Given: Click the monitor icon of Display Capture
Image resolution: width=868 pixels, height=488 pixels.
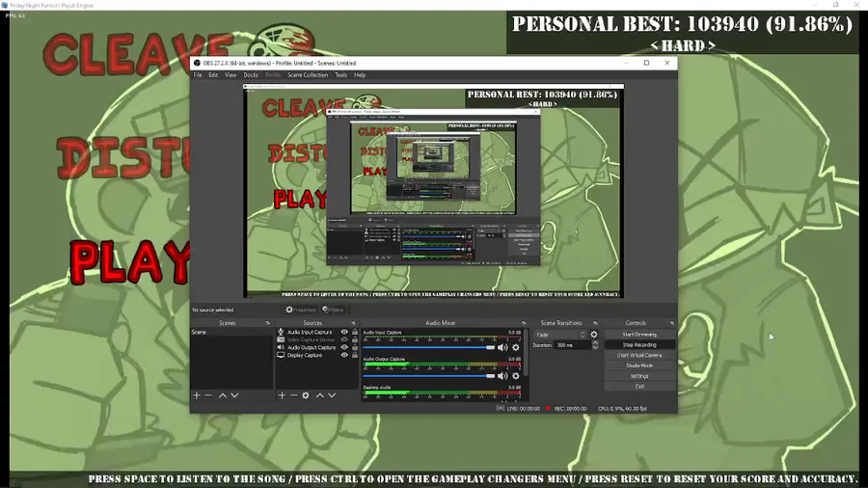Looking at the screenshot, I should 281,355.
